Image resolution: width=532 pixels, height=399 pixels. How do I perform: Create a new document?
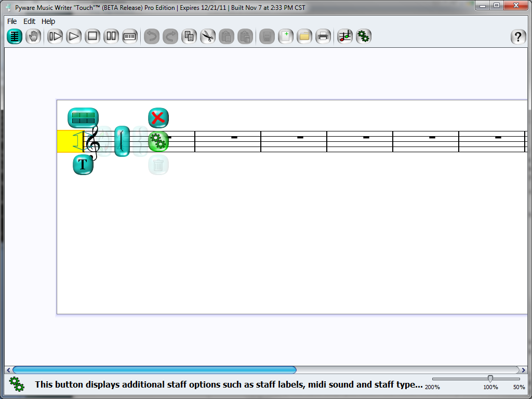coord(286,36)
